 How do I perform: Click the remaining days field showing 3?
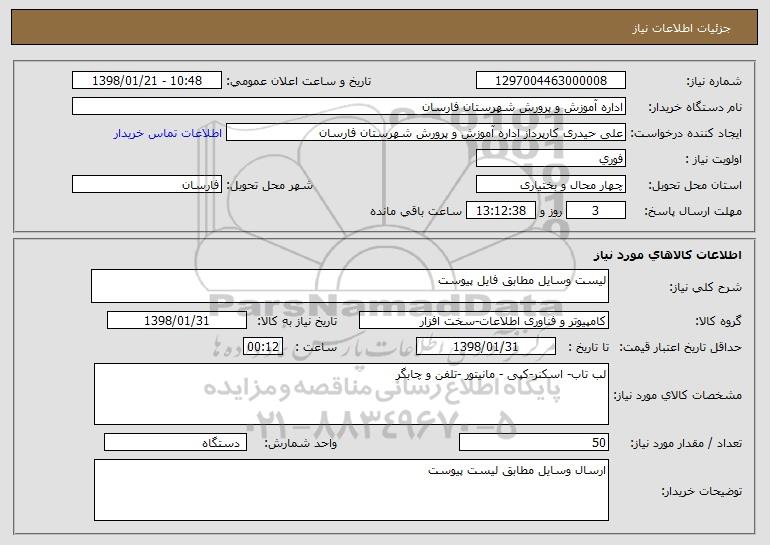pyautogui.click(x=596, y=211)
